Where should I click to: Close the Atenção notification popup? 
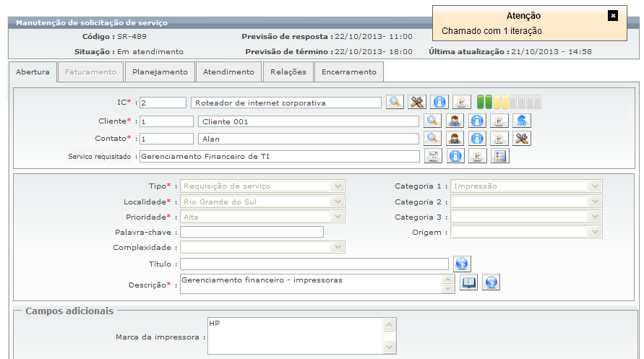613,16
